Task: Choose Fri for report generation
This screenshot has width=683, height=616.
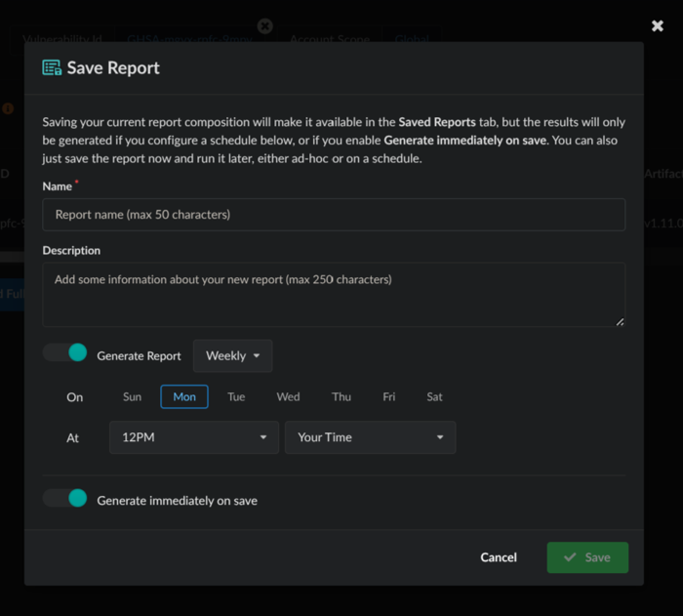Action: 389,397
